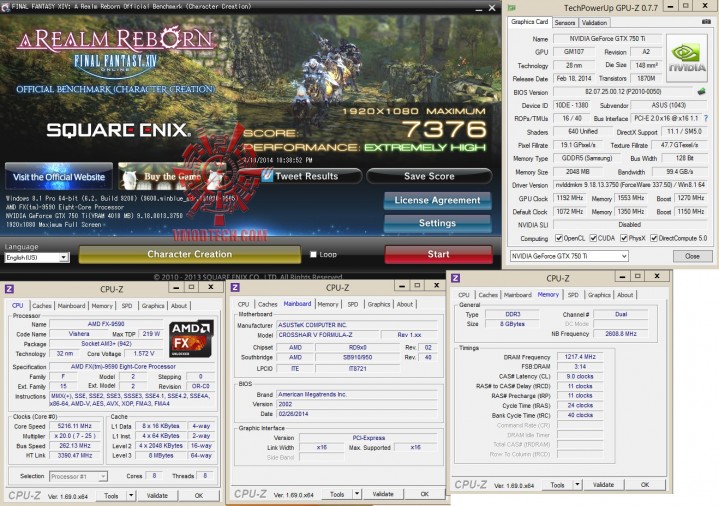The width and height of the screenshot is (719, 506).
Task: Open the Graphics tab in CPU-Z mainboard window
Action: 379,304
